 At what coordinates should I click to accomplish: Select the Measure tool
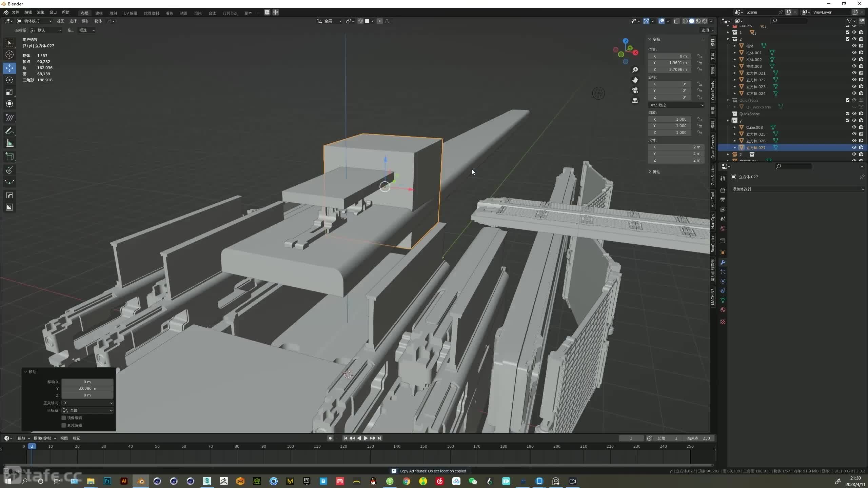tap(9, 143)
